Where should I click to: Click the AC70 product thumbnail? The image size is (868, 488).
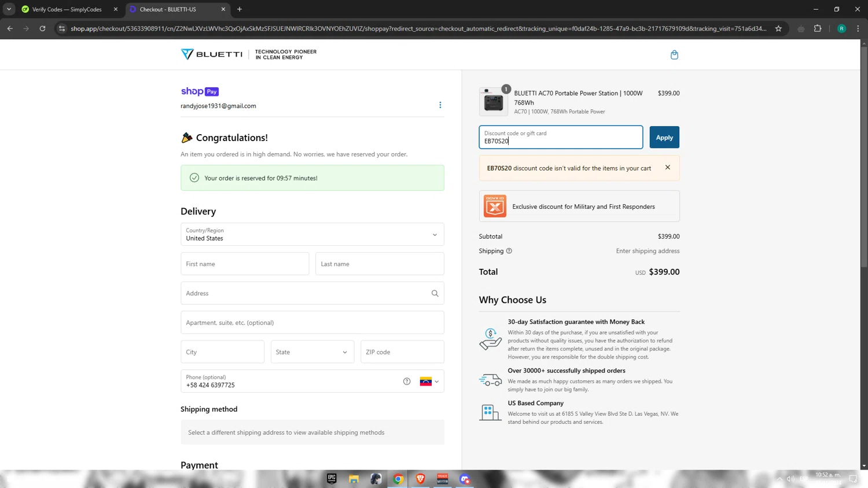coord(494,102)
